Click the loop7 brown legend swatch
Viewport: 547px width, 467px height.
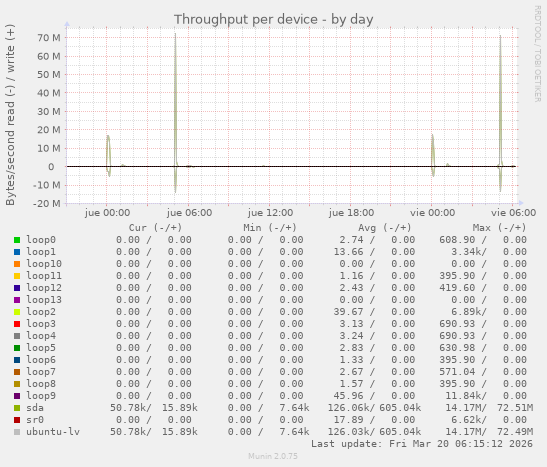point(17,372)
